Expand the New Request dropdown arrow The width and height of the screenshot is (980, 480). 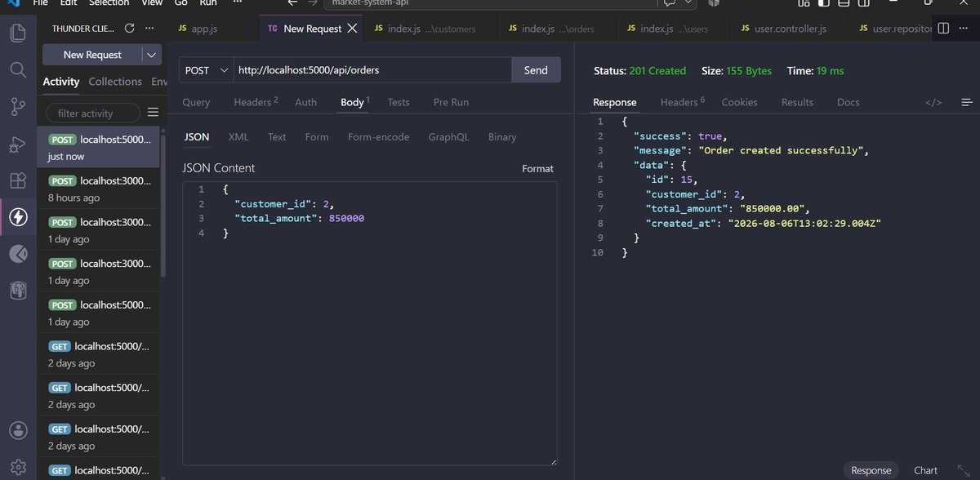click(152, 55)
